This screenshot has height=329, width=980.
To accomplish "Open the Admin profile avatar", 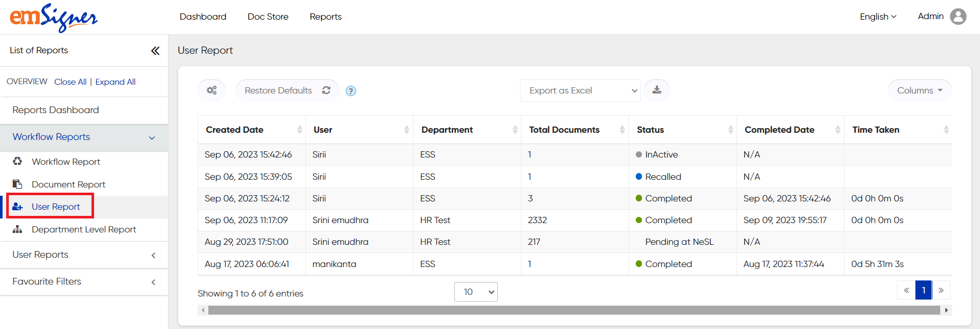I will (958, 17).
